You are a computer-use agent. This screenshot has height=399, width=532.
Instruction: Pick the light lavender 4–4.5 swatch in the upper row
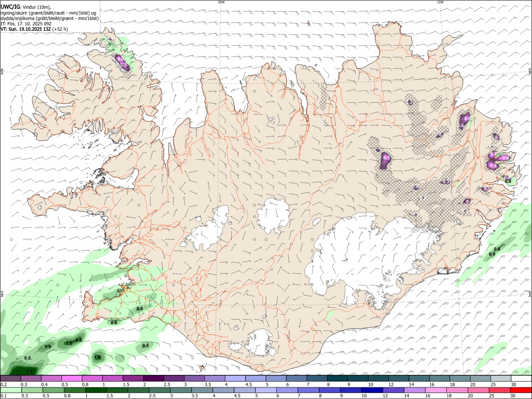pyautogui.click(x=235, y=379)
